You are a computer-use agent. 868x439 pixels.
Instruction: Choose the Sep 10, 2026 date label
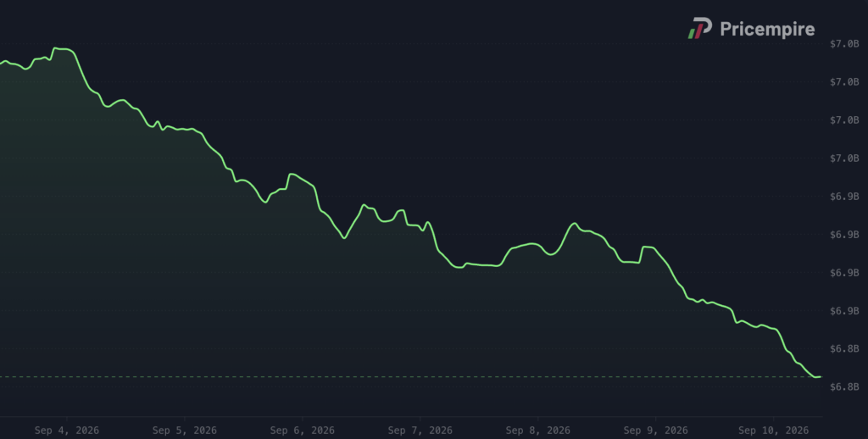click(x=773, y=431)
